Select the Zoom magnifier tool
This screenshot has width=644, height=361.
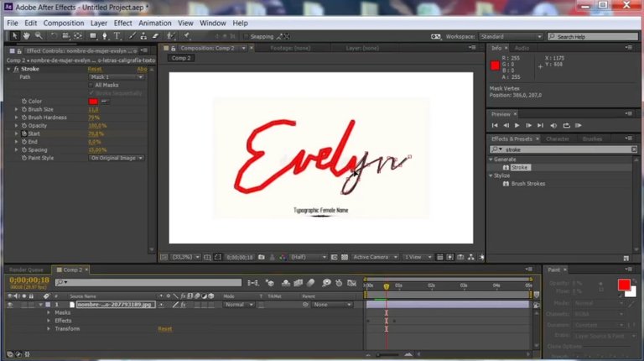[39, 36]
